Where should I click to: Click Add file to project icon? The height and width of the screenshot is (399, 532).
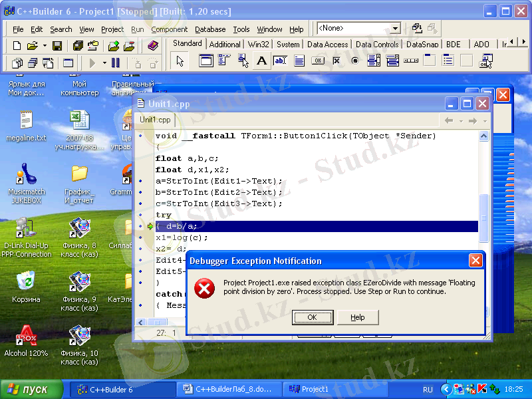114,45
